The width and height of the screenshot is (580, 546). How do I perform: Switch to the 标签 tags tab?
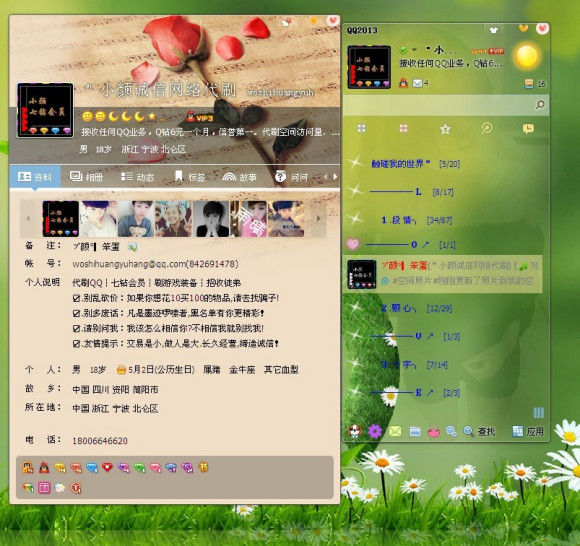tap(190, 177)
